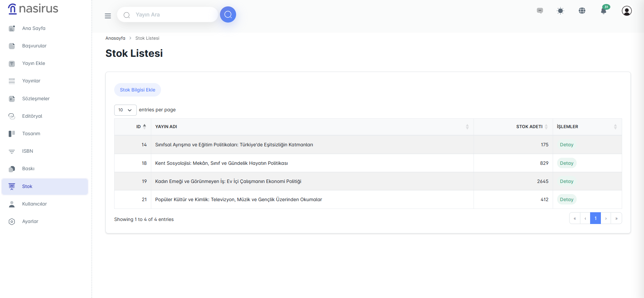Screen dimensions: 644x298
Task: Open the chat messages icon
Action: pyautogui.click(x=540, y=11)
